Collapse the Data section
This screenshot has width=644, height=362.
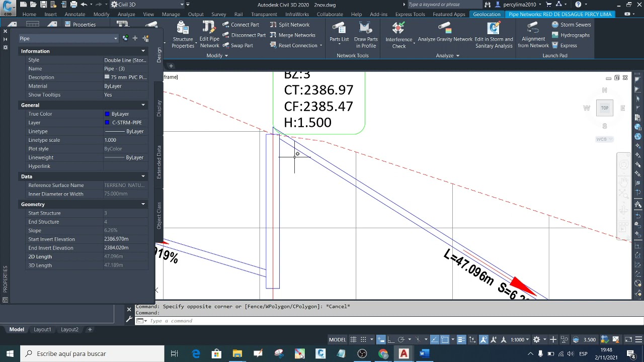pos(143,176)
